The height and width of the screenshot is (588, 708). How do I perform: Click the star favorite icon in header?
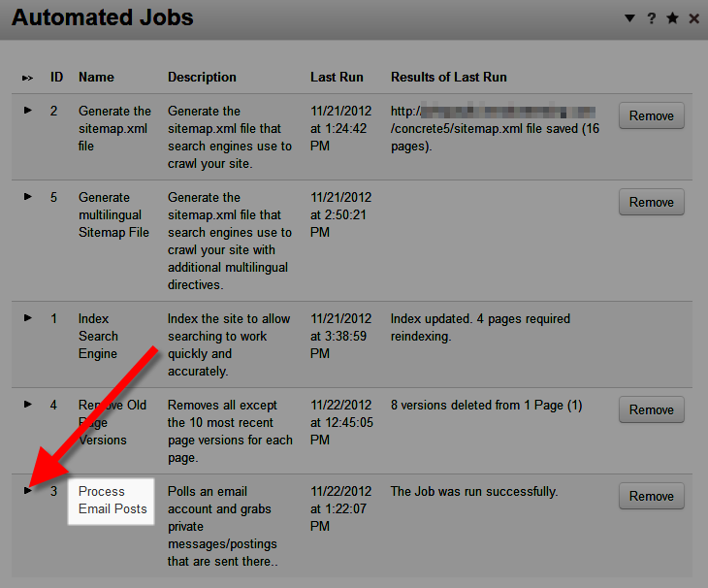[672, 18]
